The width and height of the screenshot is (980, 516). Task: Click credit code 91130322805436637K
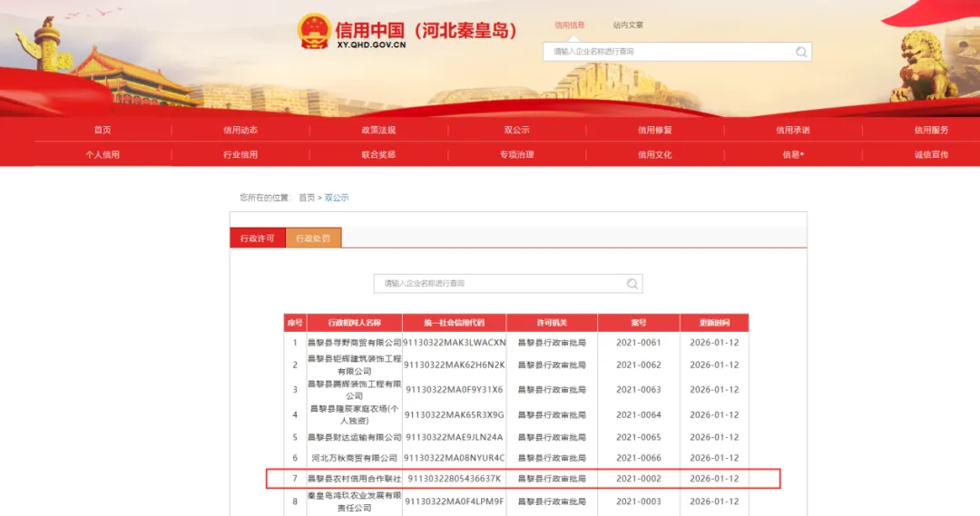[x=455, y=479]
